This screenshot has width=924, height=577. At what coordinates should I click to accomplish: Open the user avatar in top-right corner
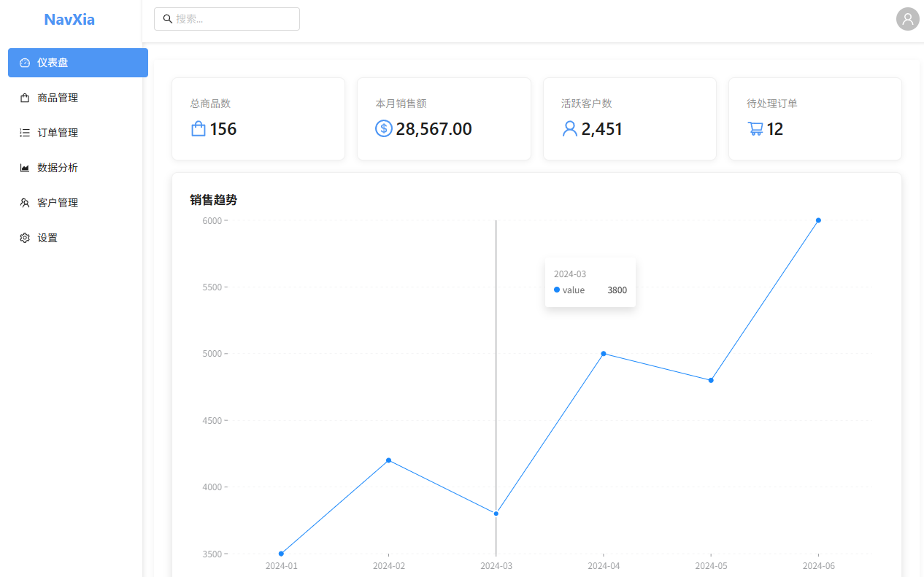point(907,19)
